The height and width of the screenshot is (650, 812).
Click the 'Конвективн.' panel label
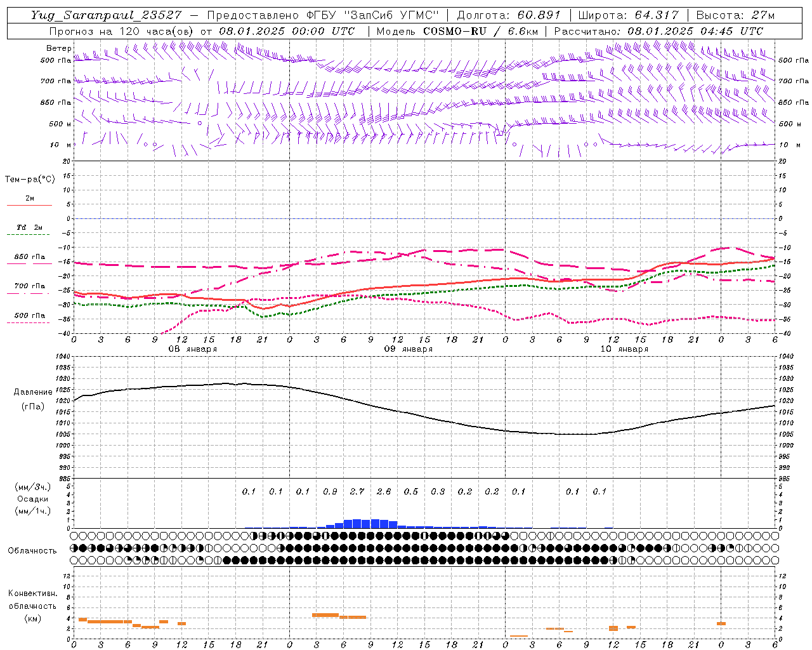pos(33,594)
